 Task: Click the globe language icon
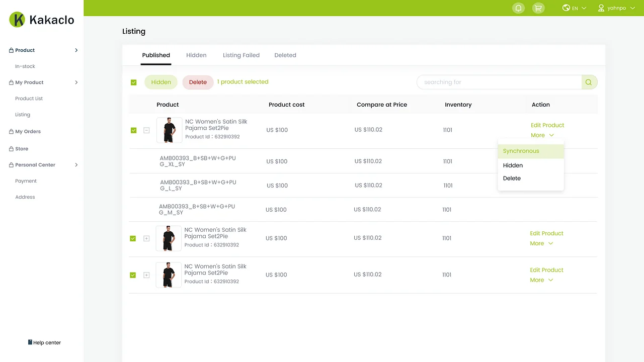tap(566, 8)
